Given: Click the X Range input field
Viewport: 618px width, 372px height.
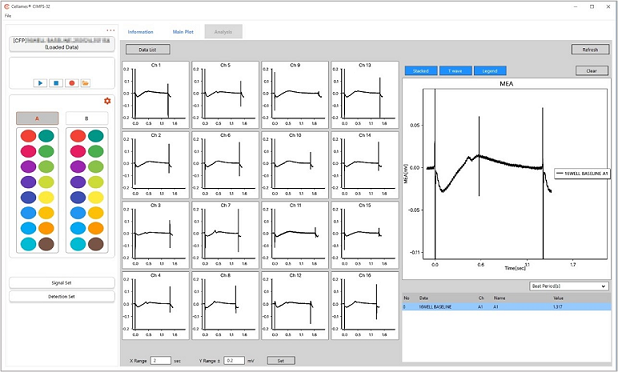Looking at the screenshot, I should coord(161,361).
